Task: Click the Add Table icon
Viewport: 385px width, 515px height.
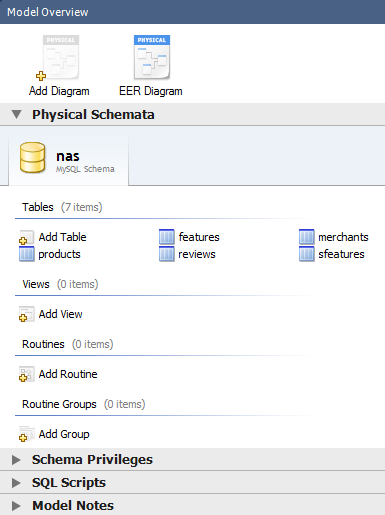Action: click(27, 237)
